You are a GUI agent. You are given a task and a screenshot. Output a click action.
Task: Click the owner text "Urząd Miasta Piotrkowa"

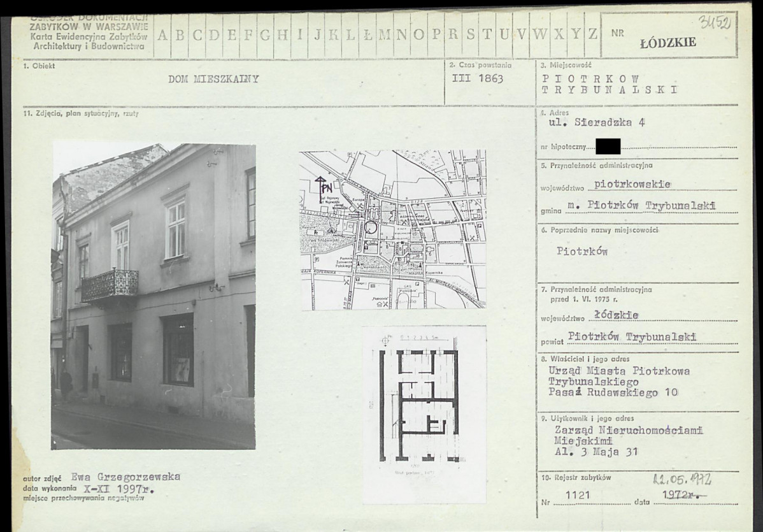pyautogui.click(x=619, y=371)
